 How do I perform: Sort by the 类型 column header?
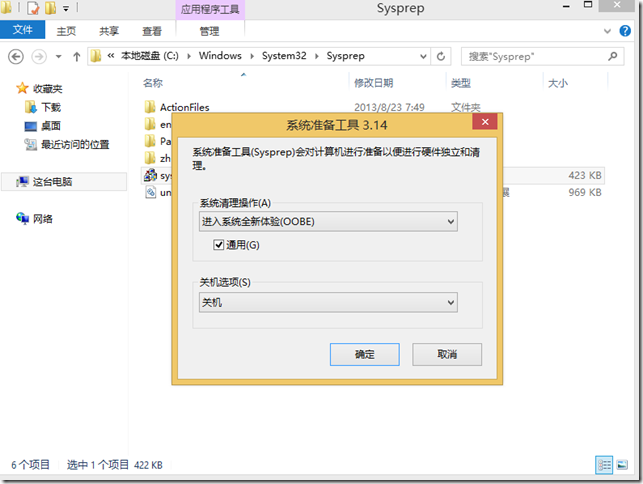tap(461, 83)
